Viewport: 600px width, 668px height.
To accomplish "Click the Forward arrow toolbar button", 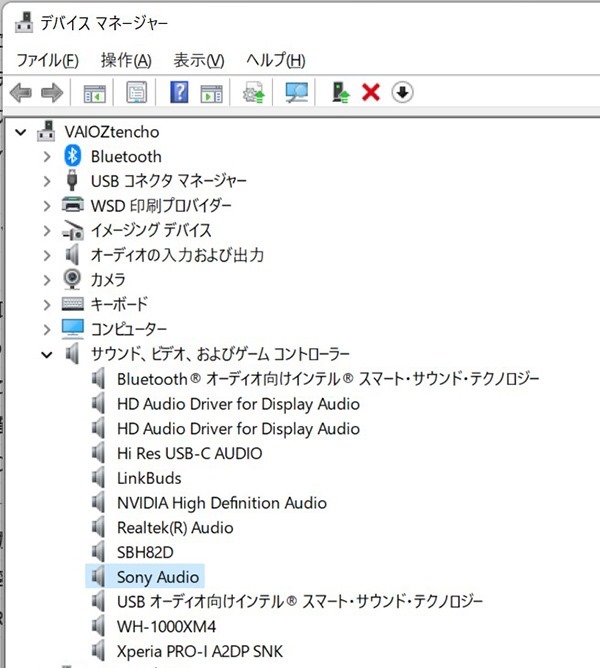I will coord(52,92).
